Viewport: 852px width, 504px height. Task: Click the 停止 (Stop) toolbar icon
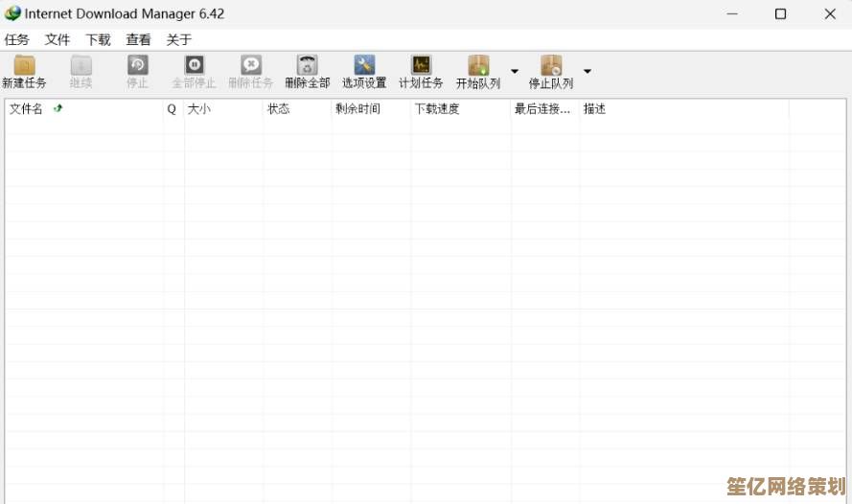138,67
